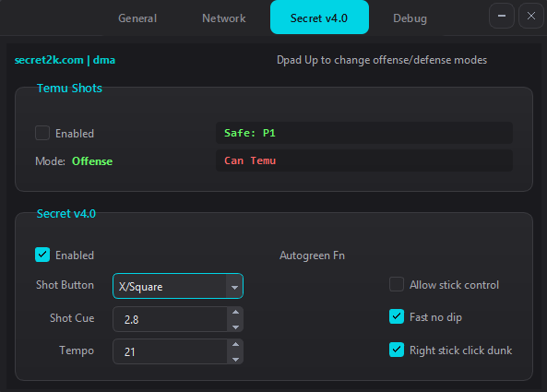Go to the Debug tab
547x392 pixels.
pos(410,18)
